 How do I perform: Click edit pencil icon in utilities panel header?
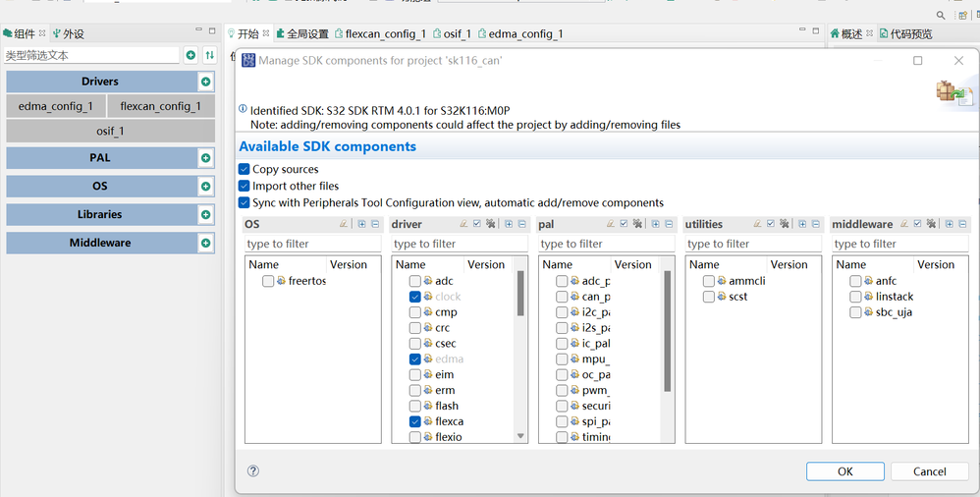point(757,223)
